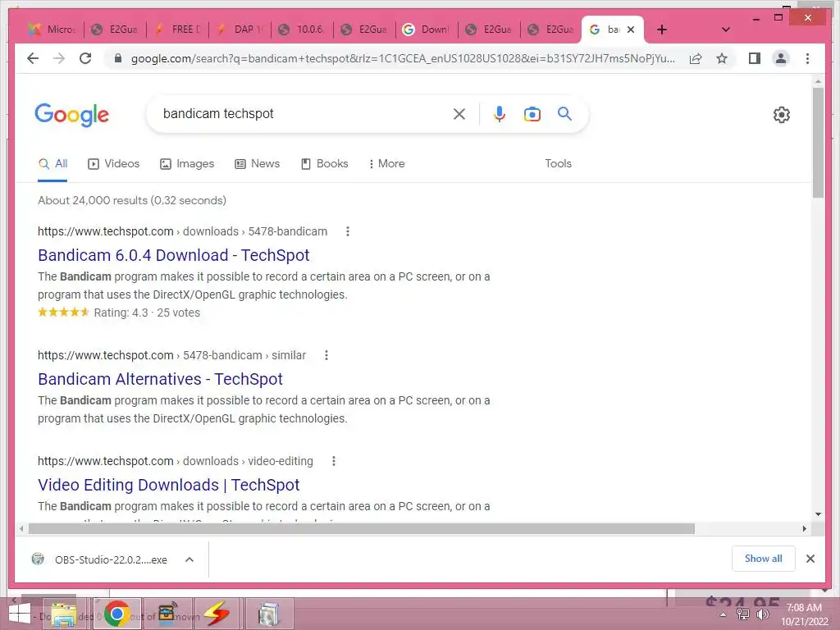This screenshot has width=840, height=630.
Task: Switch to News results
Action: [257, 163]
